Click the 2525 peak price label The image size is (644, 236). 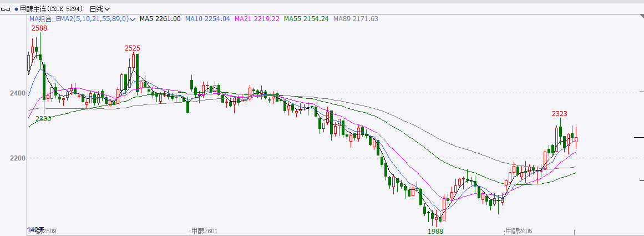132,48
